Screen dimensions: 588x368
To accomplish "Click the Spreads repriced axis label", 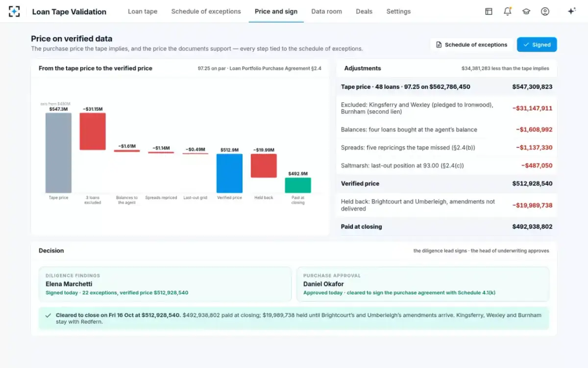I will [161, 198].
